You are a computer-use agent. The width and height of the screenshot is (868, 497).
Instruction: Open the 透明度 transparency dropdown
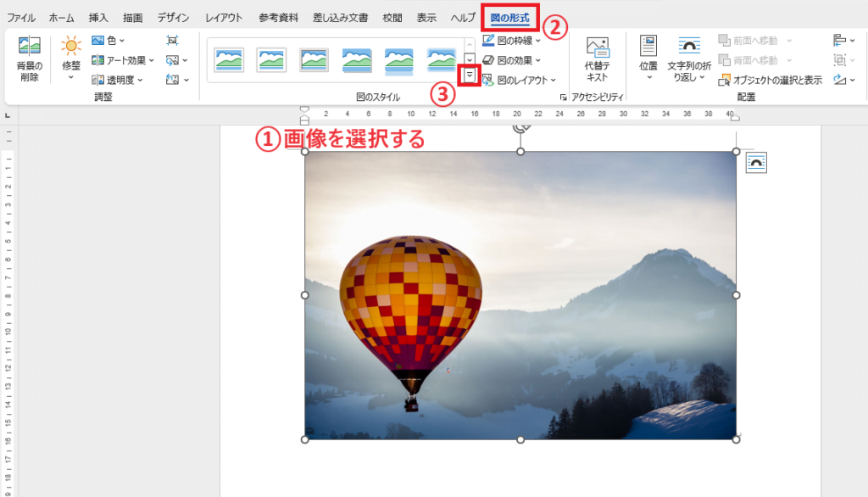pos(117,80)
